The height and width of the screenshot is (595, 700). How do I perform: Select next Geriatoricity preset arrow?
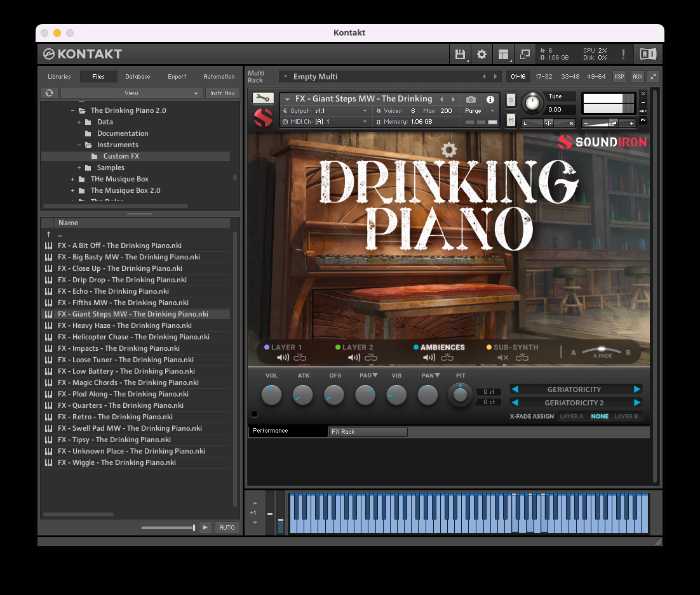[x=637, y=389]
